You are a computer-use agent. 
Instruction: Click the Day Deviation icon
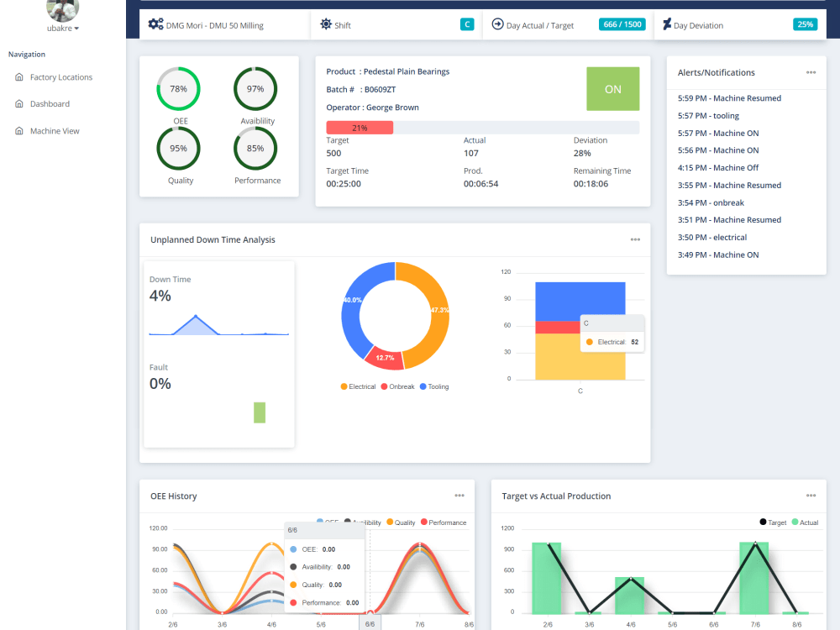(667, 24)
